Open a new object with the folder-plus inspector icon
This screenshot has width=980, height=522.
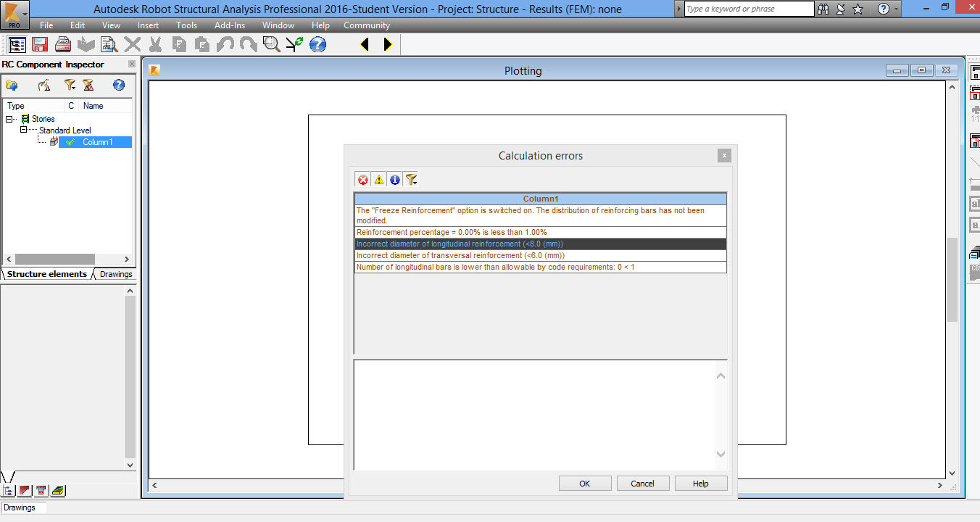click(12, 85)
